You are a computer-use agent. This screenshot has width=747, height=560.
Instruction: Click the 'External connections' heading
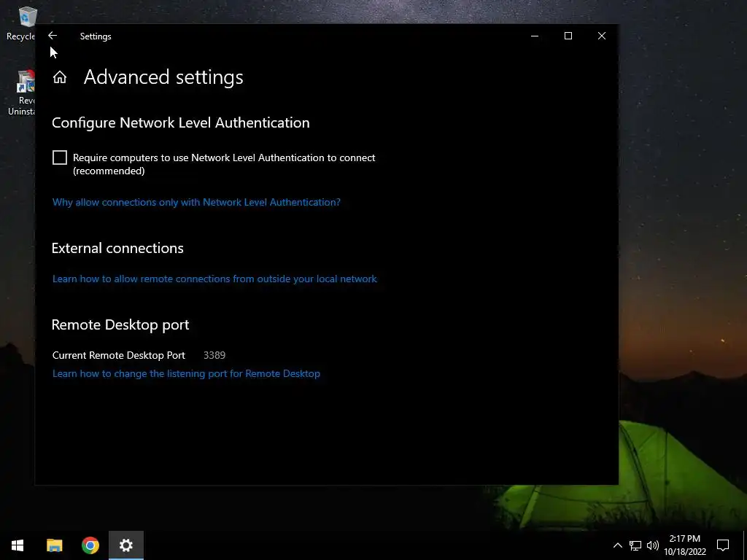pos(117,248)
